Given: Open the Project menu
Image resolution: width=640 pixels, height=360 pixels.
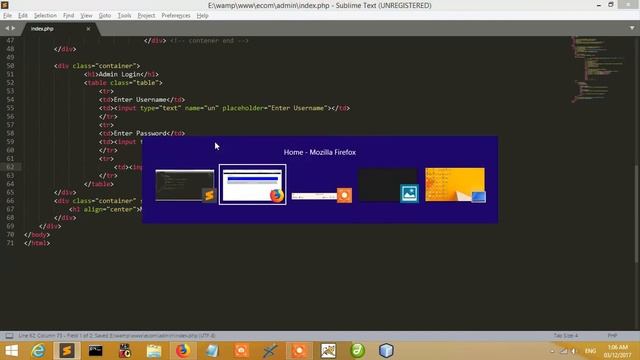Looking at the screenshot, I should click(146, 16).
